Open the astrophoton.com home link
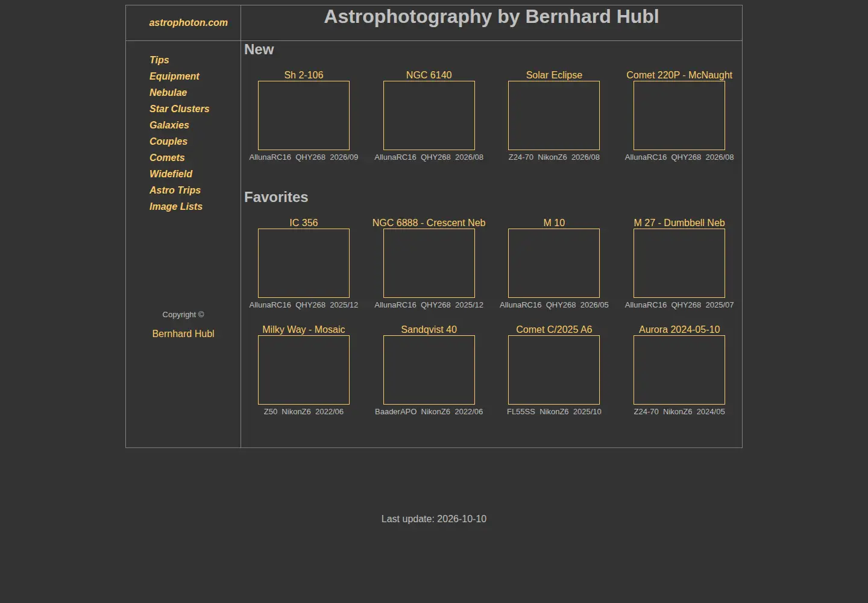The height and width of the screenshot is (603, 868). pyautogui.click(x=189, y=22)
